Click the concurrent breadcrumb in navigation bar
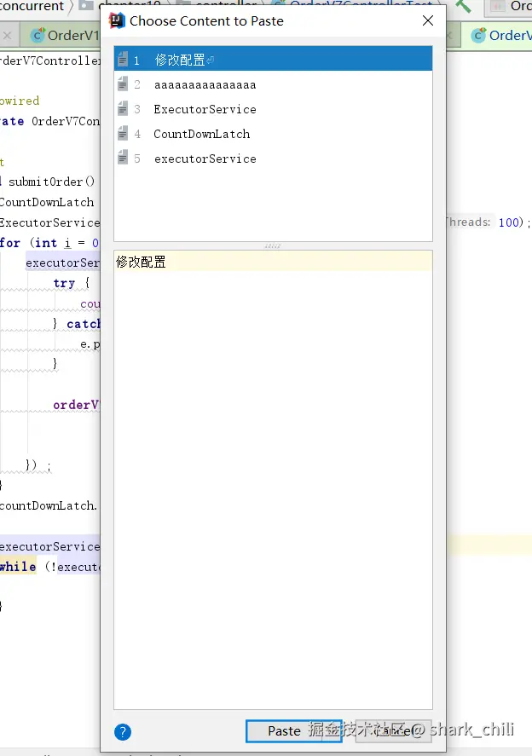The image size is (532, 756). (x=32, y=6)
